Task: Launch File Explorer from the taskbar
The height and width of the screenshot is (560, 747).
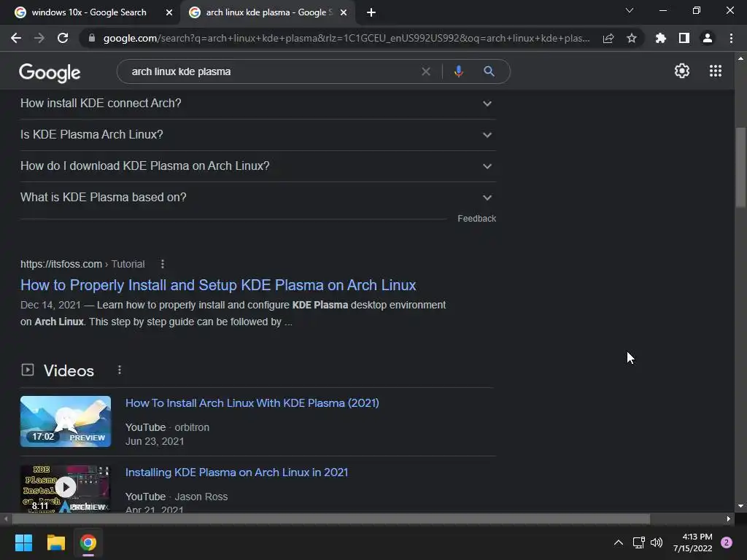Action: pyautogui.click(x=55, y=542)
